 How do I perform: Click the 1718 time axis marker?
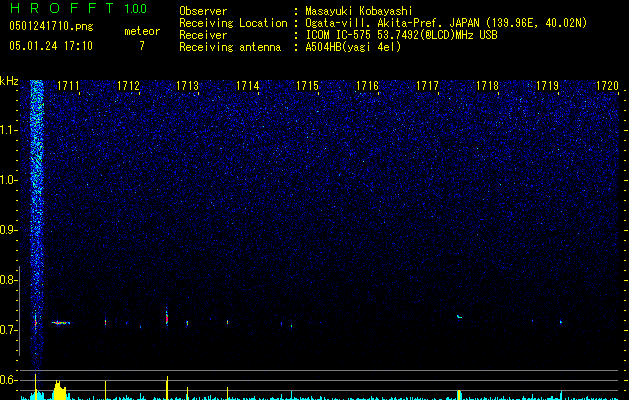(x=487, y=85)
